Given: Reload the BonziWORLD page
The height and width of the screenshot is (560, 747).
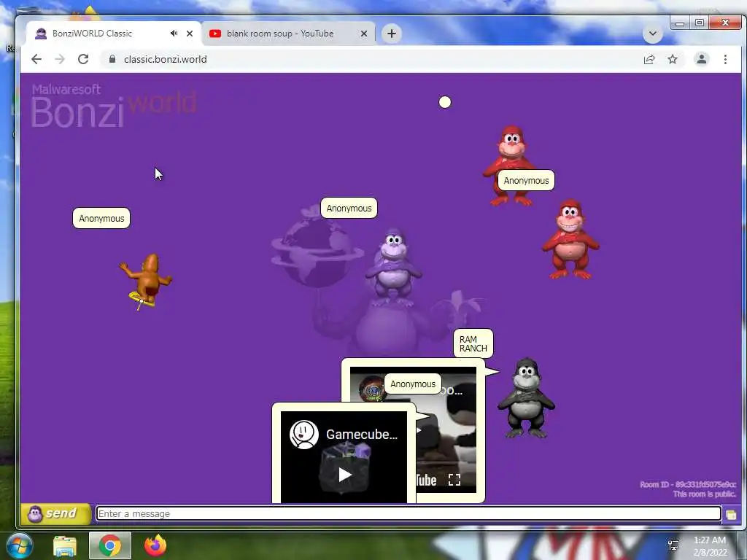Looking at the screenshot, I should pos(83,59).
